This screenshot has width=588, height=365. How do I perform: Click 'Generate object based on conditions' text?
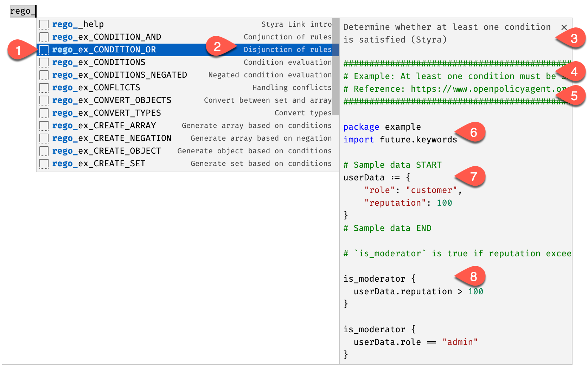click(255, 151)
